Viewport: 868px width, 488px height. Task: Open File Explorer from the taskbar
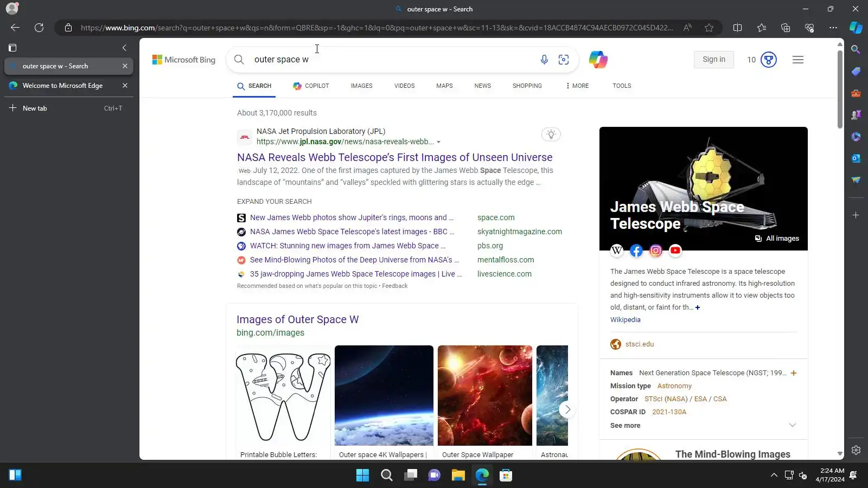tap(458, 476)
